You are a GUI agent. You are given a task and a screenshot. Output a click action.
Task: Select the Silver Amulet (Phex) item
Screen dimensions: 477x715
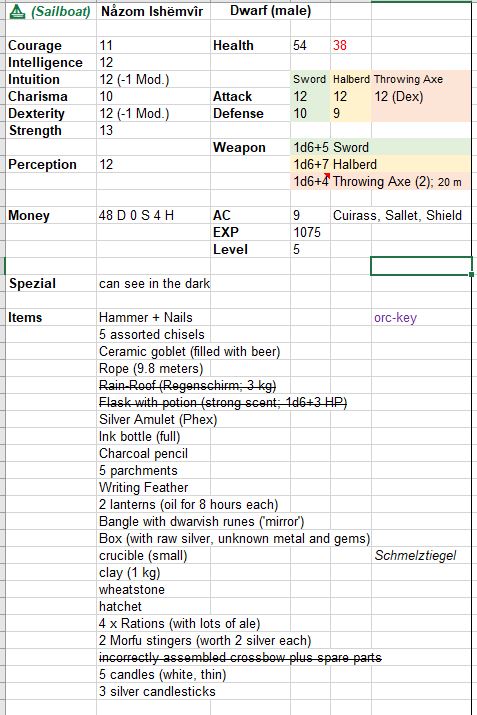tap(158, 420)
